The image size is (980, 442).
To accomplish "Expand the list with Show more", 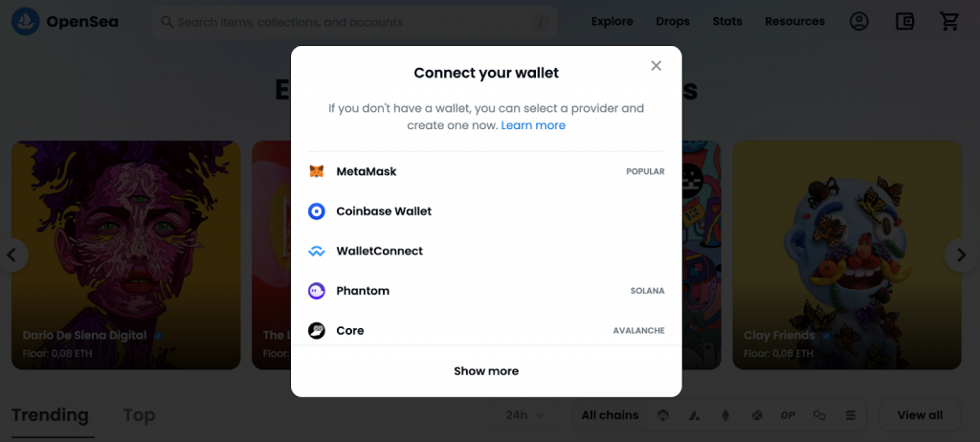I will [x=486, y=371].
